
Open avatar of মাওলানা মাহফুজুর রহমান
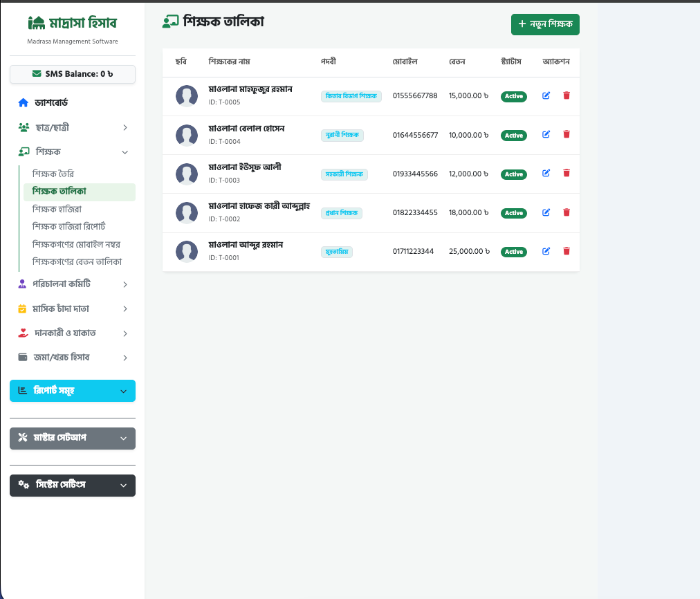point(187,96)
